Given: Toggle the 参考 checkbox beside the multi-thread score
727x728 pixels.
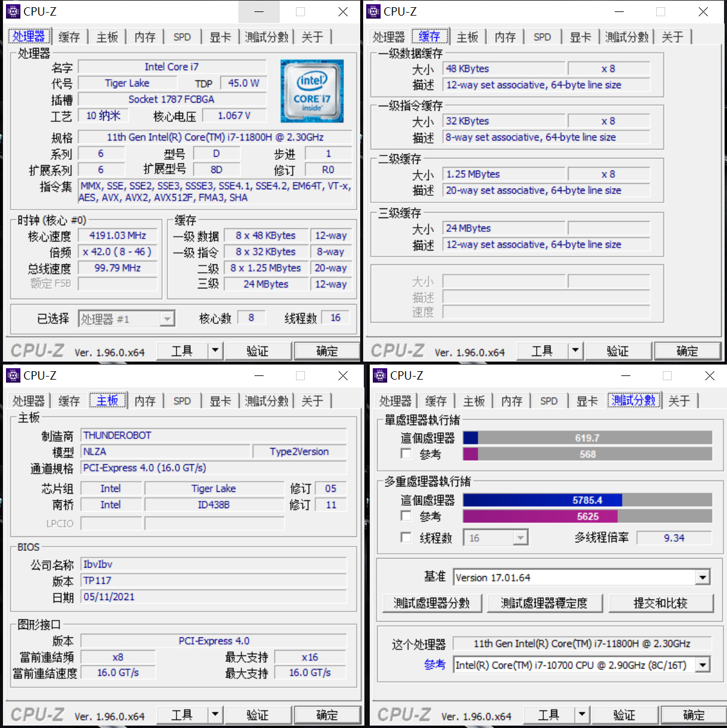Looking at the screenshot, I should tap(406, 515).
